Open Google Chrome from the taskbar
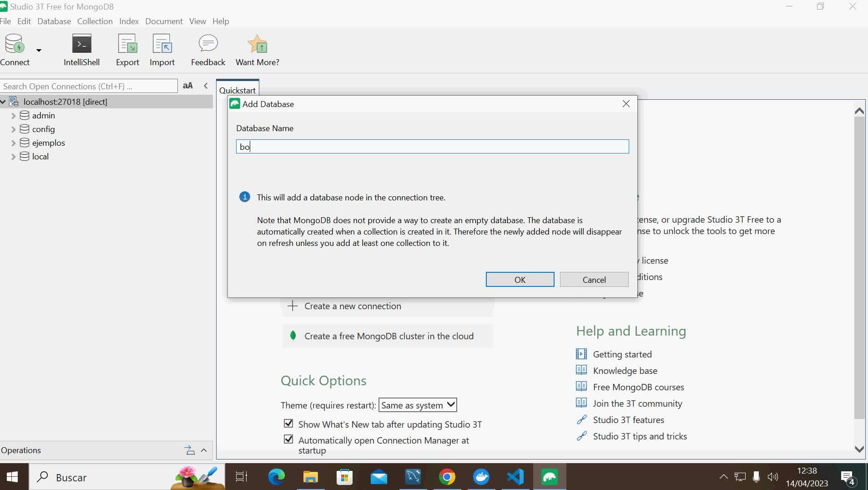 [x=447, y=477]
